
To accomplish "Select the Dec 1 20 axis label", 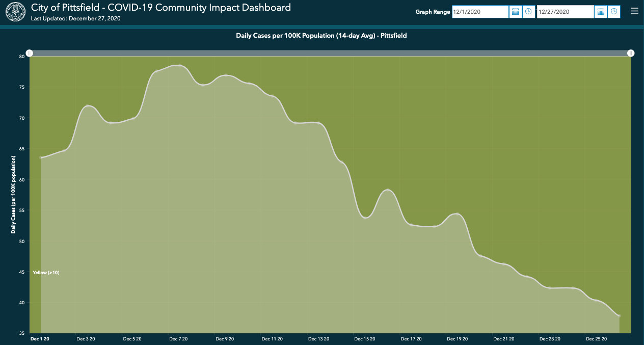I will [40, 339].
